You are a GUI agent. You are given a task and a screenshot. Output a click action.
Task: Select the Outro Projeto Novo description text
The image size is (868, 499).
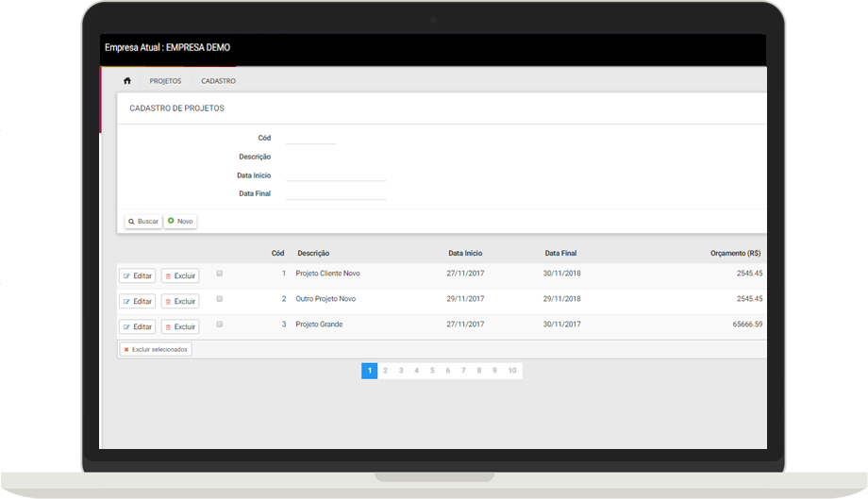tap(325, 299)
